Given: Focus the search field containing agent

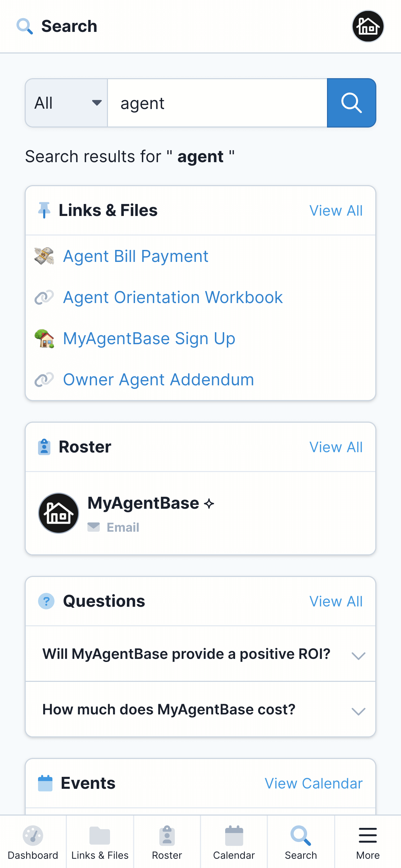Looking at the screenshot, I should pyautogui.click(x=217, y=103).
